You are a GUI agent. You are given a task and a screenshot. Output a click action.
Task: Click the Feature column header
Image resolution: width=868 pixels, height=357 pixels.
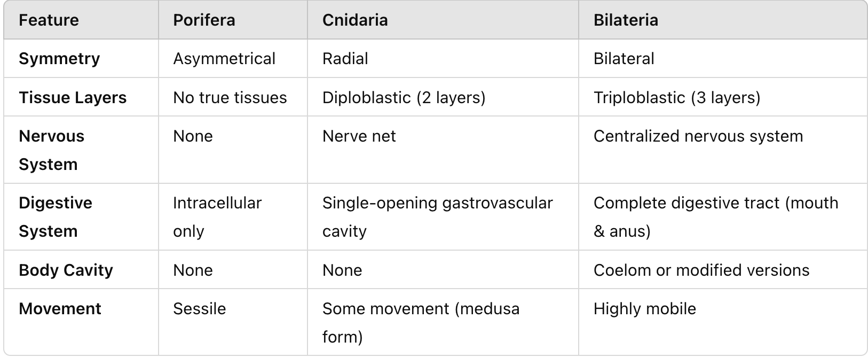point(49,20)
